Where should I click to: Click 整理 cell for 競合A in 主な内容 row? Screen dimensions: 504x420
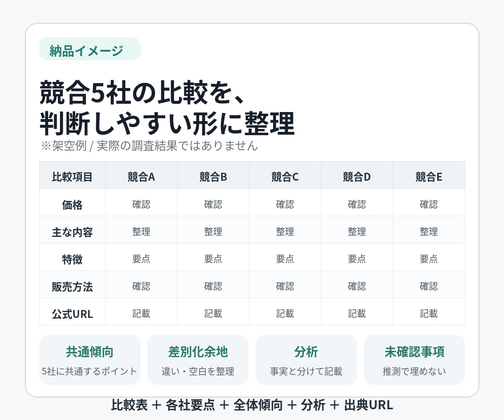[141, 230]
